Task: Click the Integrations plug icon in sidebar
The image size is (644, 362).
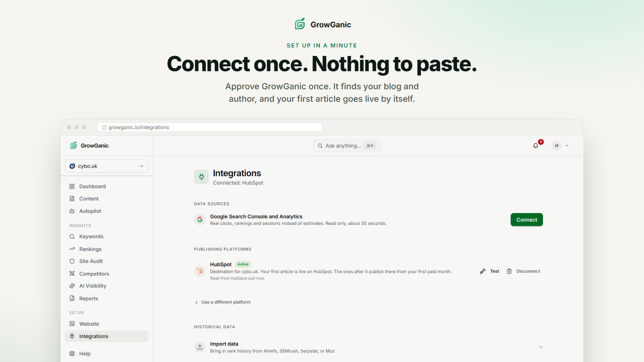Action: point(72,336)
